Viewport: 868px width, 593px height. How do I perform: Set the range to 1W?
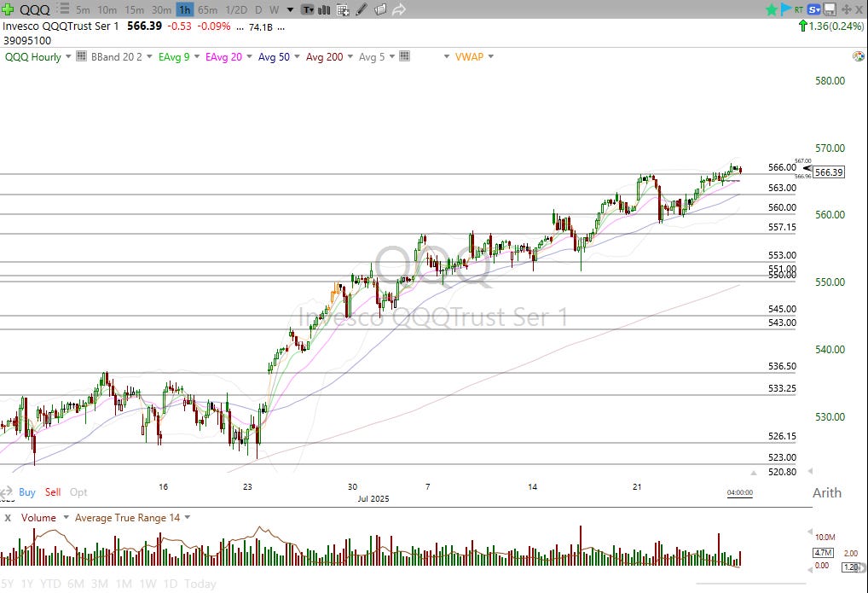(148, 584)
